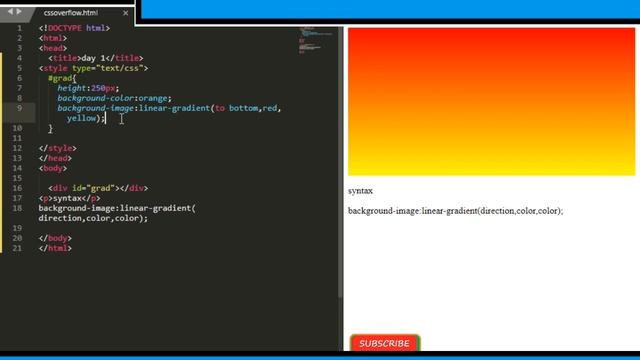Click line number 9 in the gutter
Screen dimensions: 640x360
click(19, 108)
